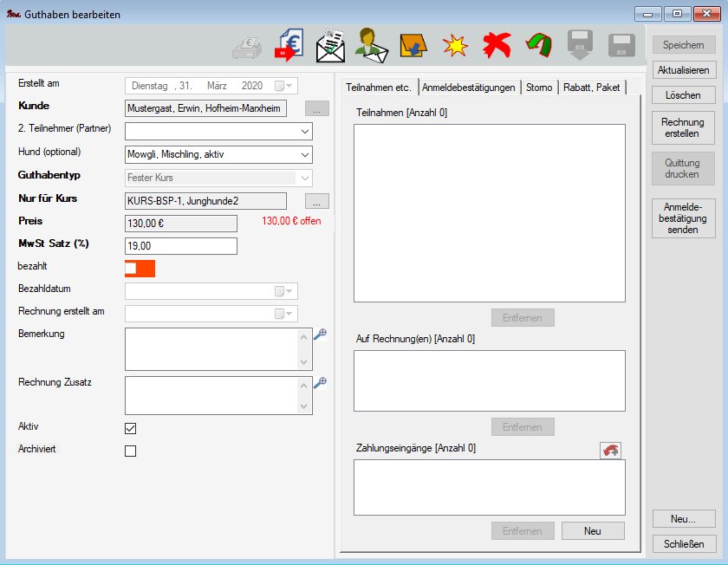Click into the MwSt Satz (%) field
This screenshot has width=728, height=565.
click(180, 246)
